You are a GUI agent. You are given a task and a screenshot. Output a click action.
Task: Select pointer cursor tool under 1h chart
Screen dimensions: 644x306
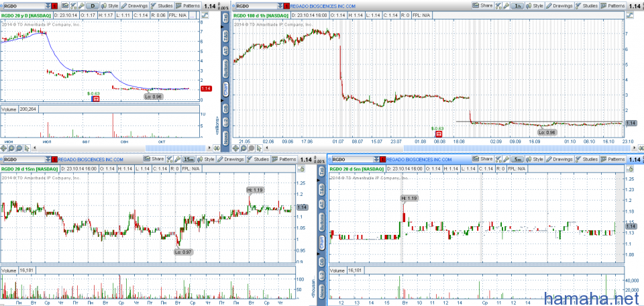pyautogui.click(x=259, y=148)
